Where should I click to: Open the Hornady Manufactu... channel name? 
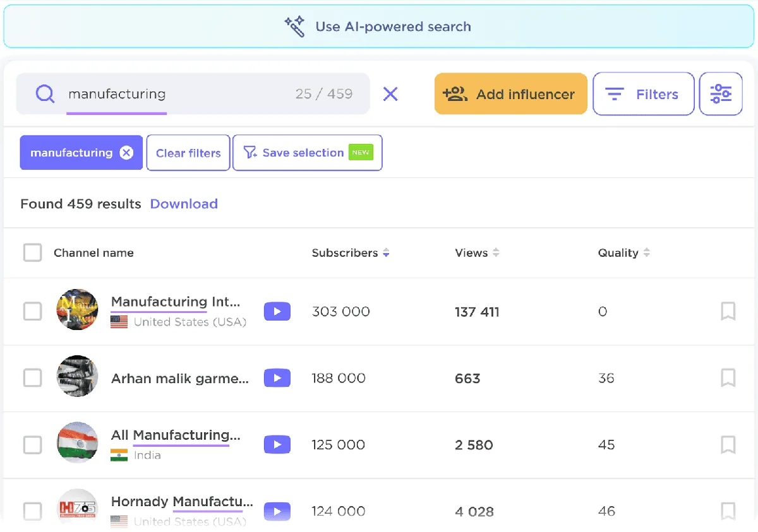tap(182, 502)
